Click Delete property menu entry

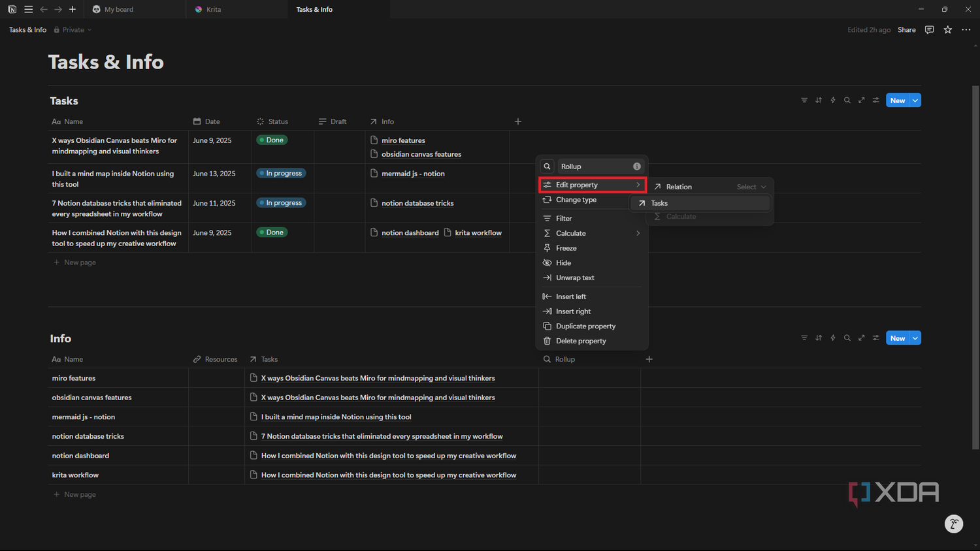[x=592, y=341]
